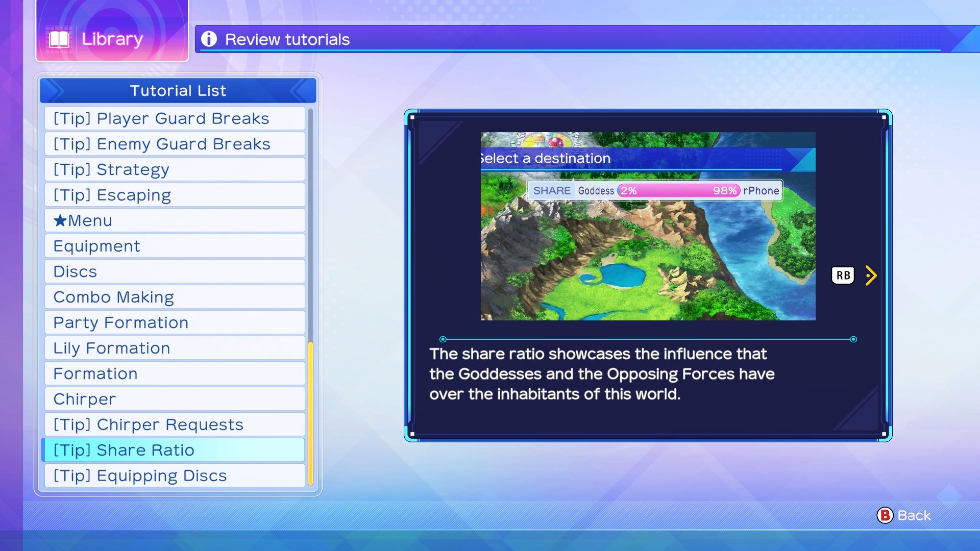Select the starred Menu tutorial entry
980x551 pixels.
(x=174, y=220)
